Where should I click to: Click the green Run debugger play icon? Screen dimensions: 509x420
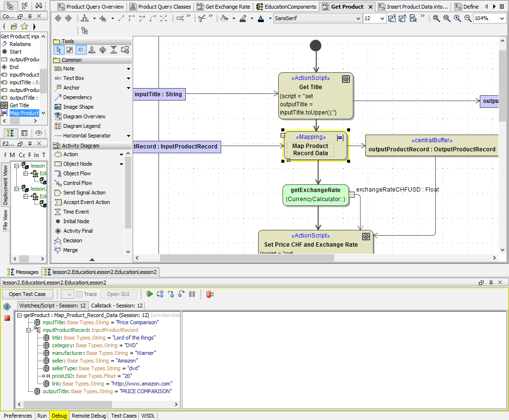point(150,294)
